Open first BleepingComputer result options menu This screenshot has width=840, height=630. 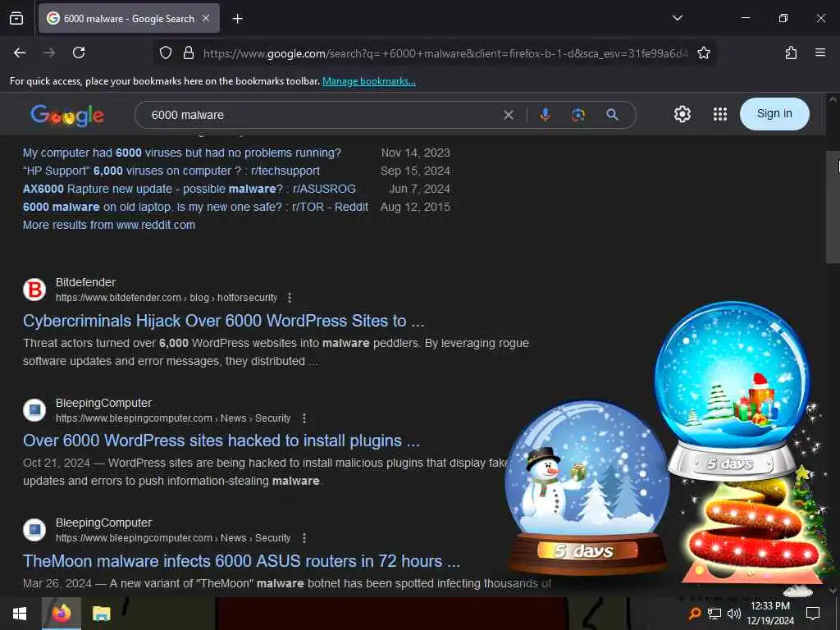[x=304, y=418]
